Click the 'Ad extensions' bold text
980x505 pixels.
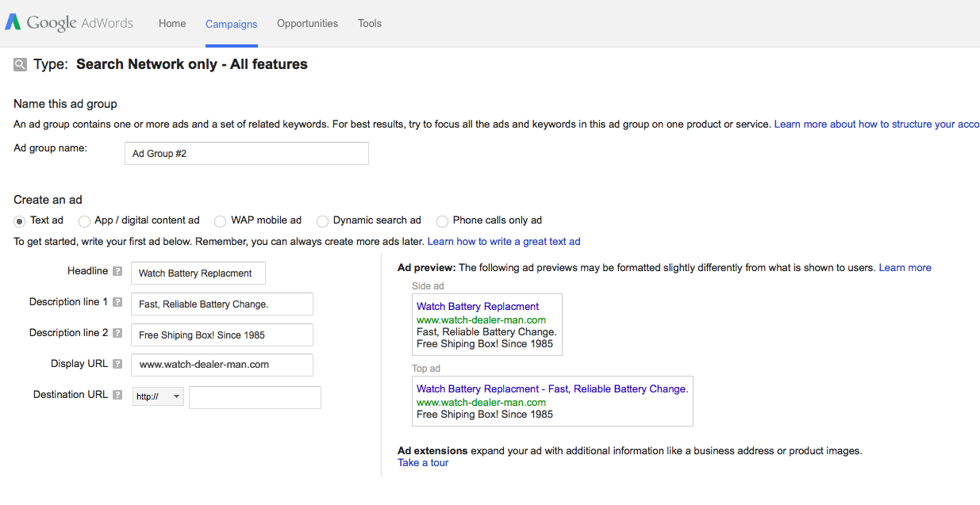tap(432, 451)
